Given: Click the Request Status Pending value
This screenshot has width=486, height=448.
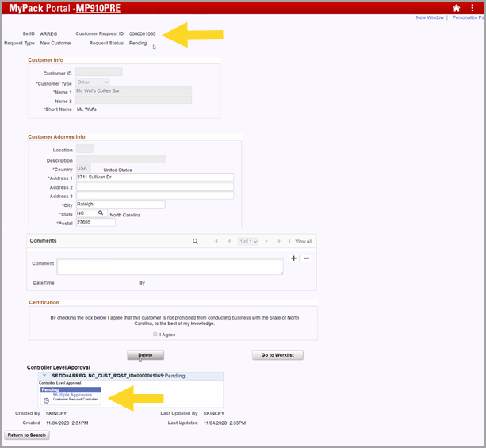Looking at the screenshot, I should click(138, 43).
